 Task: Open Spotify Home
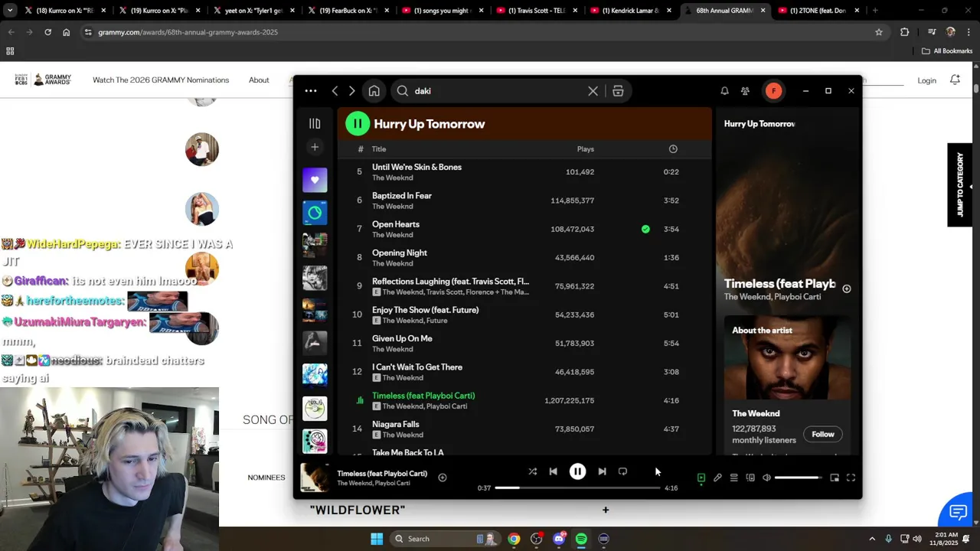pyautogui.click(x=374, y=91)
